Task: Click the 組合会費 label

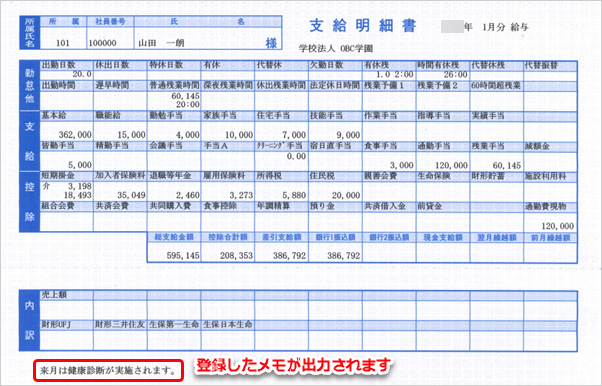Action: 58,206
